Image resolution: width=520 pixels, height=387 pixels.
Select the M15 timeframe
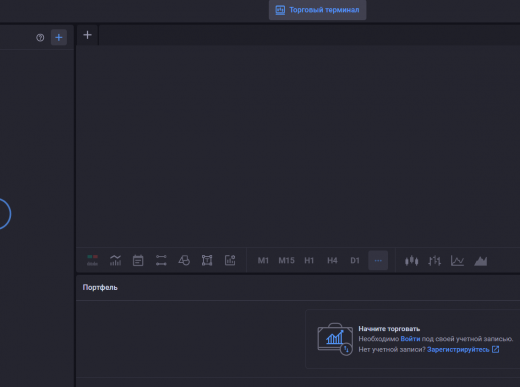tap(286, 261)
